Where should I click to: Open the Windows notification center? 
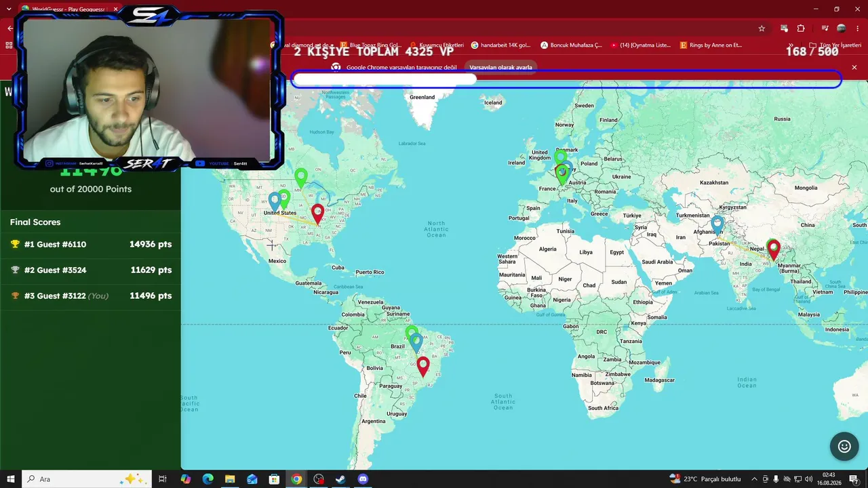coord(854,479)
